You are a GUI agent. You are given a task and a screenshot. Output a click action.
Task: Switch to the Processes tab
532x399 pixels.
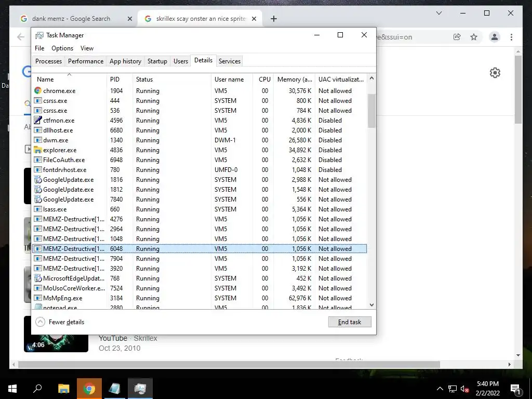pos(48,61)
